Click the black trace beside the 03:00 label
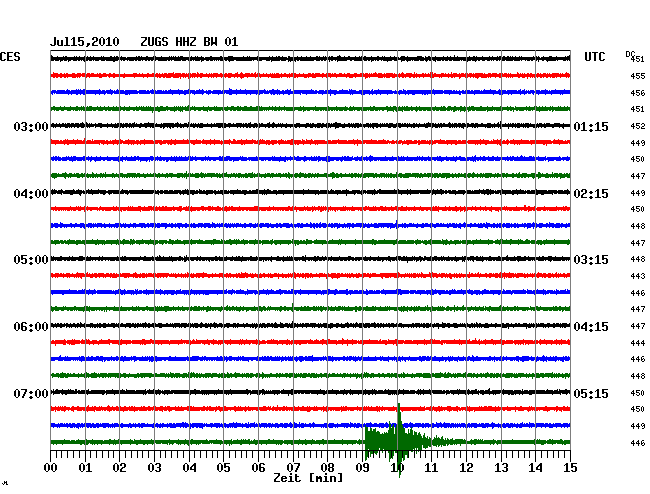The width and height of the screenshot is (650, 494). click(310, 125)
